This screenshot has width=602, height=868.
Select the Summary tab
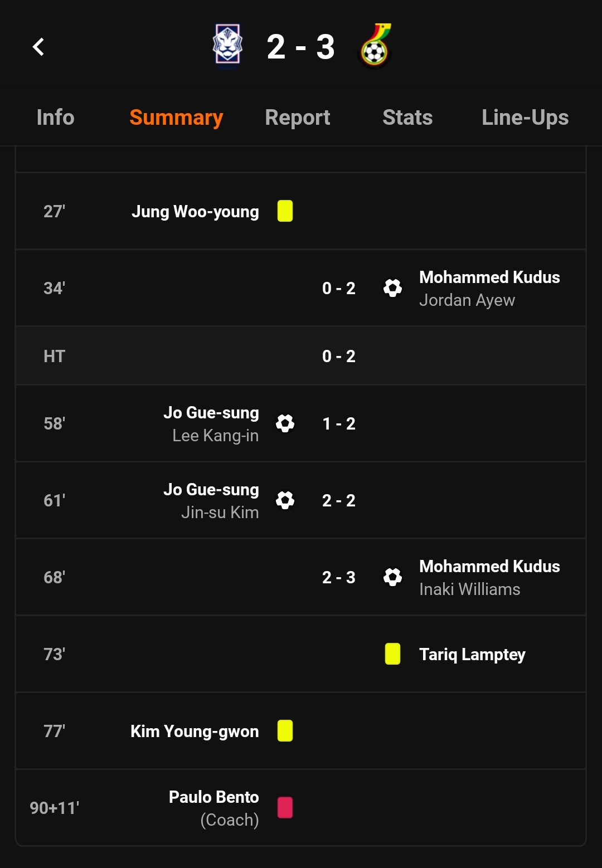click(176, 118)
